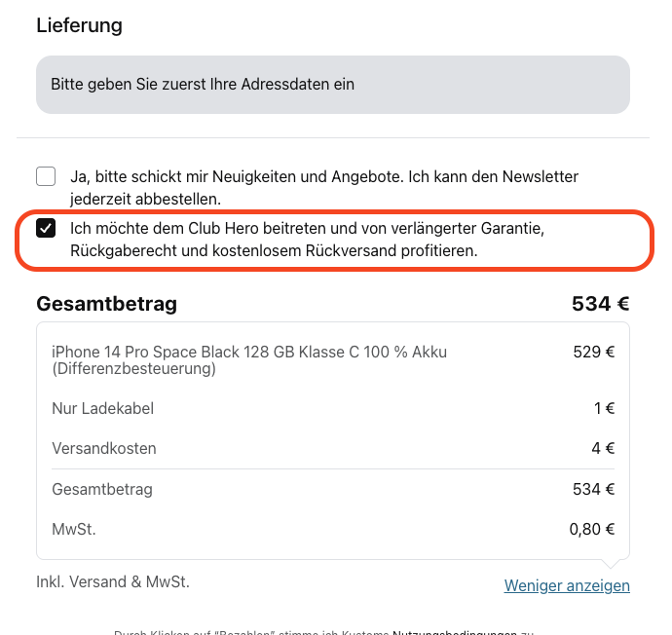Click the 'Nur Ladekabel' row label
Screen dimensions: 672x635
click(x=102, y=409)
